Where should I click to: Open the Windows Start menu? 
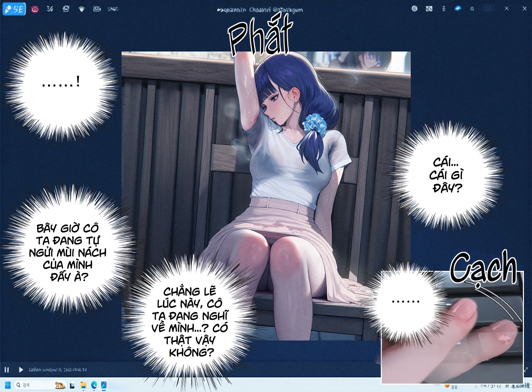coord(8,385)
